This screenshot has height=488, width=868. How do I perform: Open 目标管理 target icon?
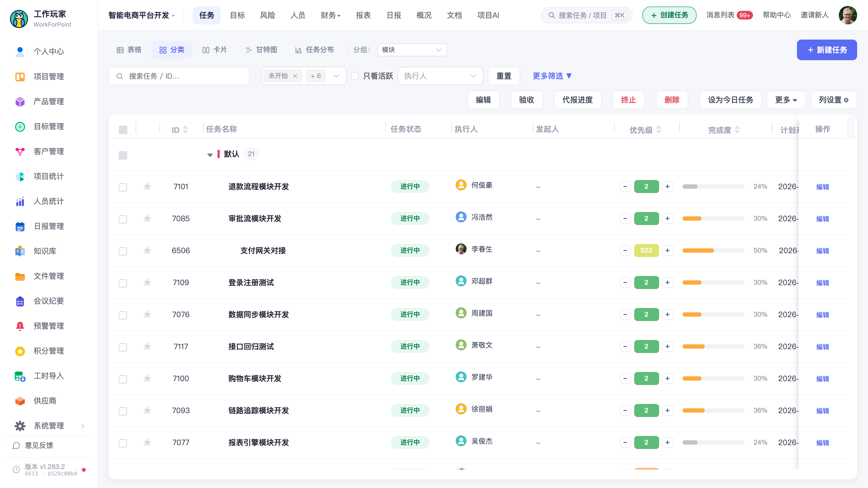pos(20,126)
